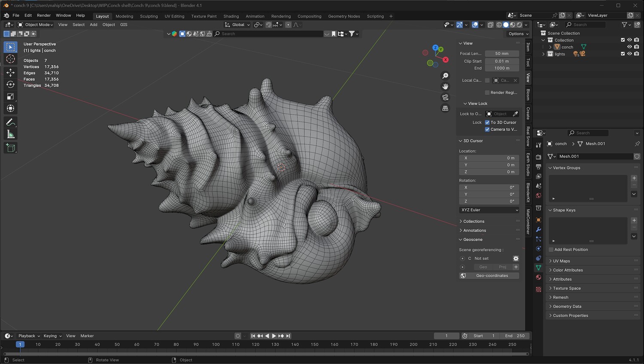Viewport: 644px width, 364px height.
Task: Select the Move tool in the toolbar
Action: click(10, 73)
